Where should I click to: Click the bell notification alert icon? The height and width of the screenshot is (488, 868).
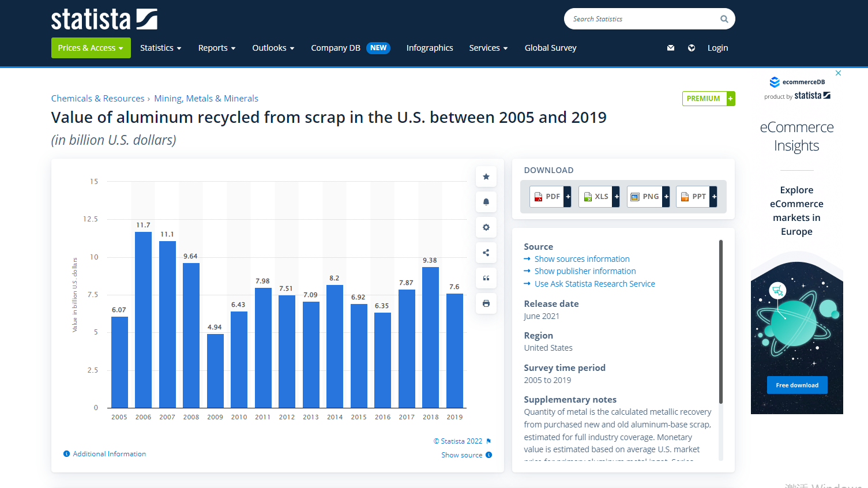click(x=486, y=202)
